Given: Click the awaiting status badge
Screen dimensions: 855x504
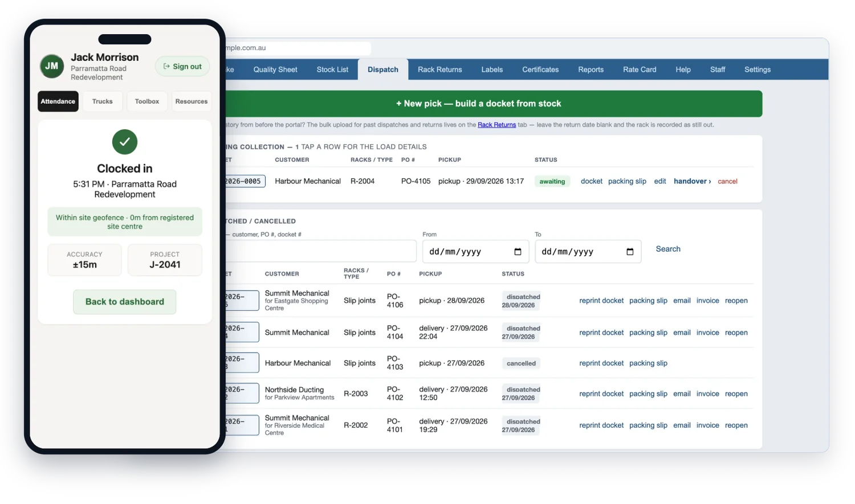Looking at the screenshot, I should click(552, 182).
